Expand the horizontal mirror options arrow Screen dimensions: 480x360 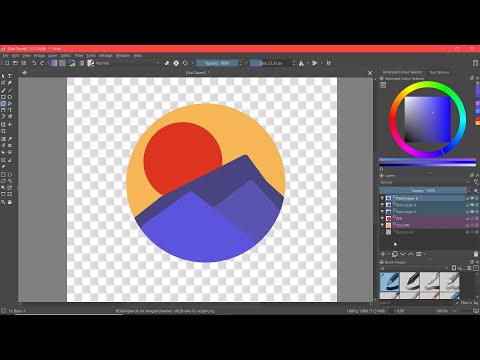307,63
